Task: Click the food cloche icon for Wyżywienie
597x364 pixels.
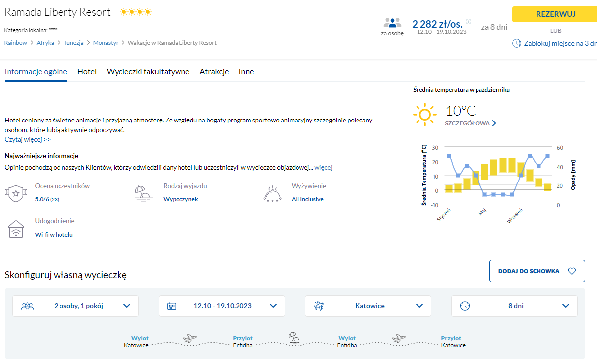Action: [x=272, y=193]
